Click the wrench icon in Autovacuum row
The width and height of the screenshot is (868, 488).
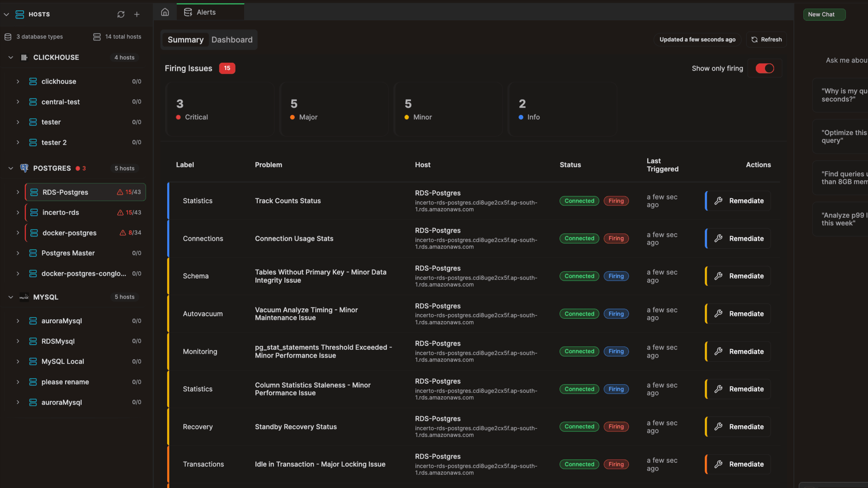[718, 314]
